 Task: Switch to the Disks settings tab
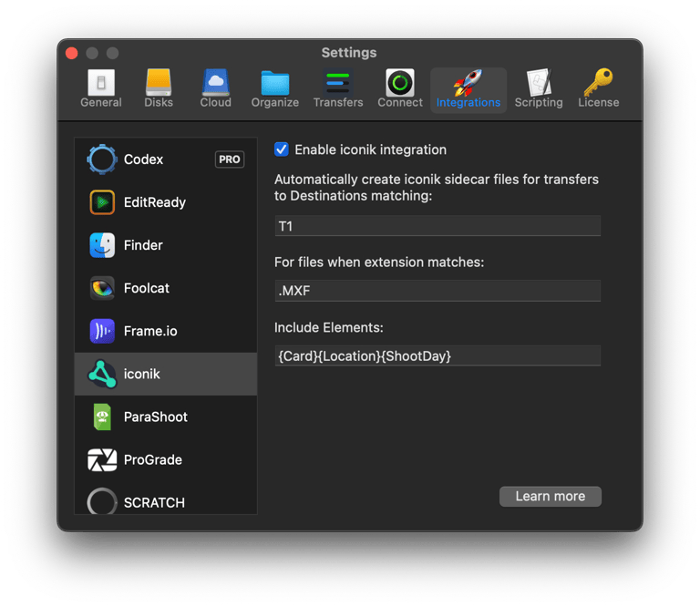(x=159, y=89)
